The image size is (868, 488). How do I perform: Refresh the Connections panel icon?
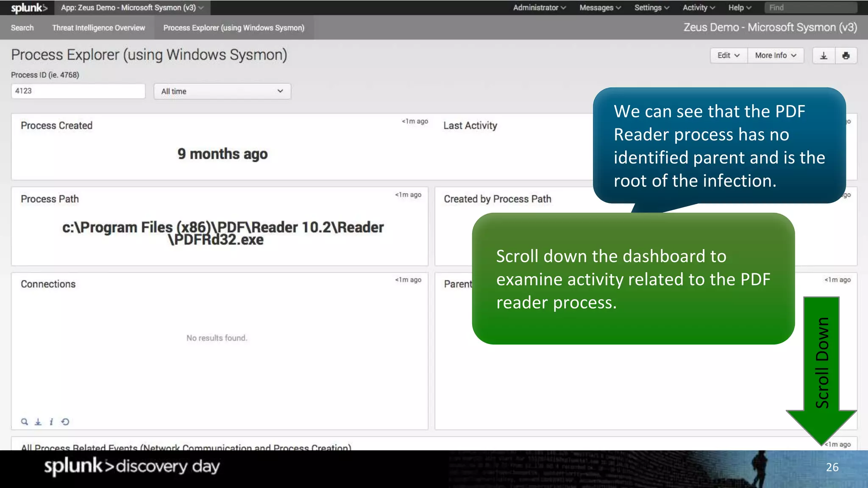[x=65, y=421]
